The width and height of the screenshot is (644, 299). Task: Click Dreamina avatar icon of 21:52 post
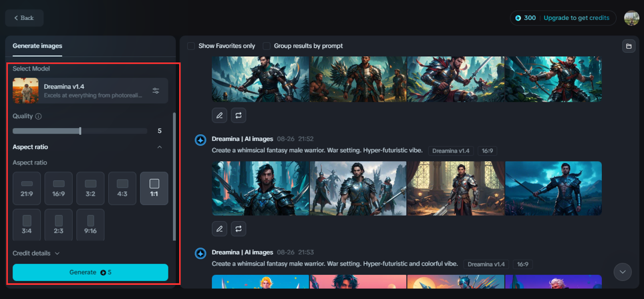200,140
